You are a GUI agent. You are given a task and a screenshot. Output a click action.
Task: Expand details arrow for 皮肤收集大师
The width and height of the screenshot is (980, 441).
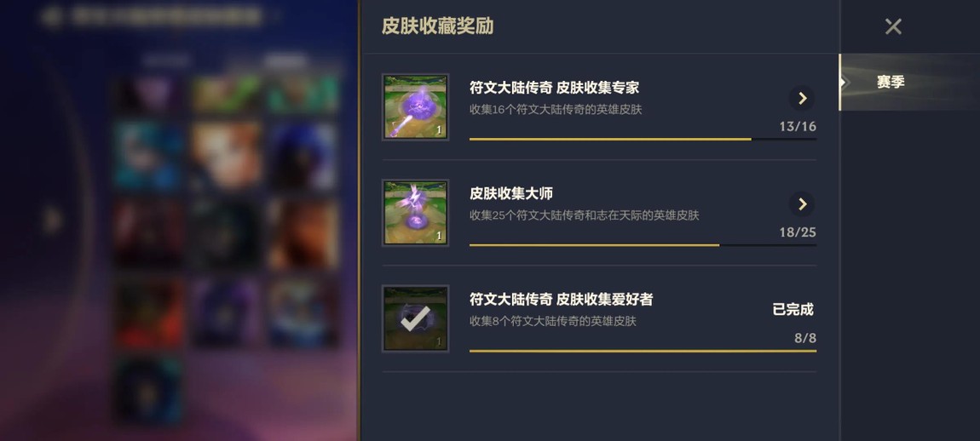pos(802,203)
